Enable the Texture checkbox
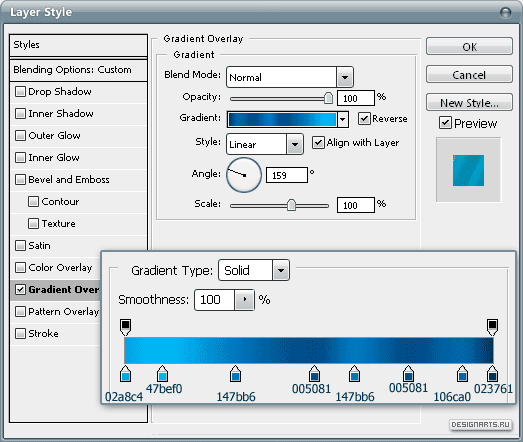523x442 pixels. click(x=33, y=224)
